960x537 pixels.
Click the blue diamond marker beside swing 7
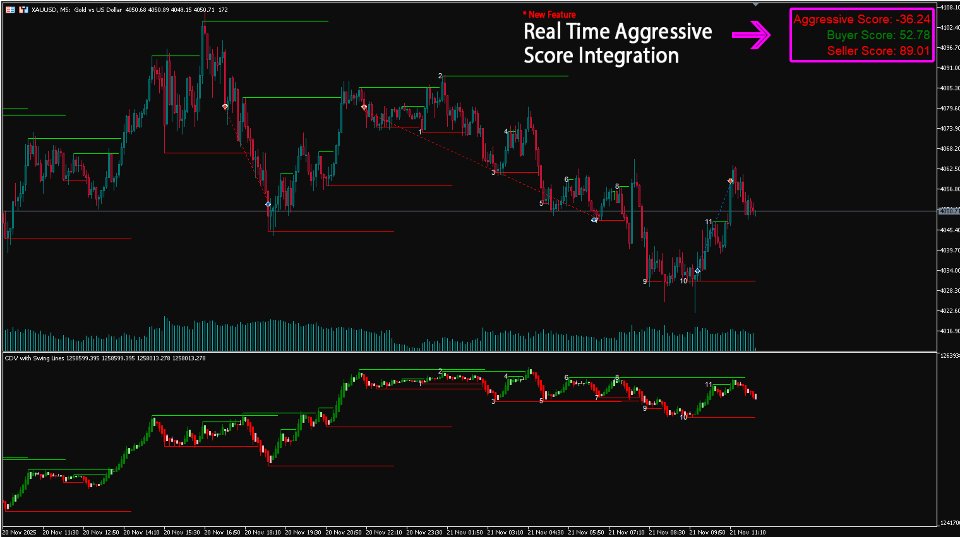(594, 220)
